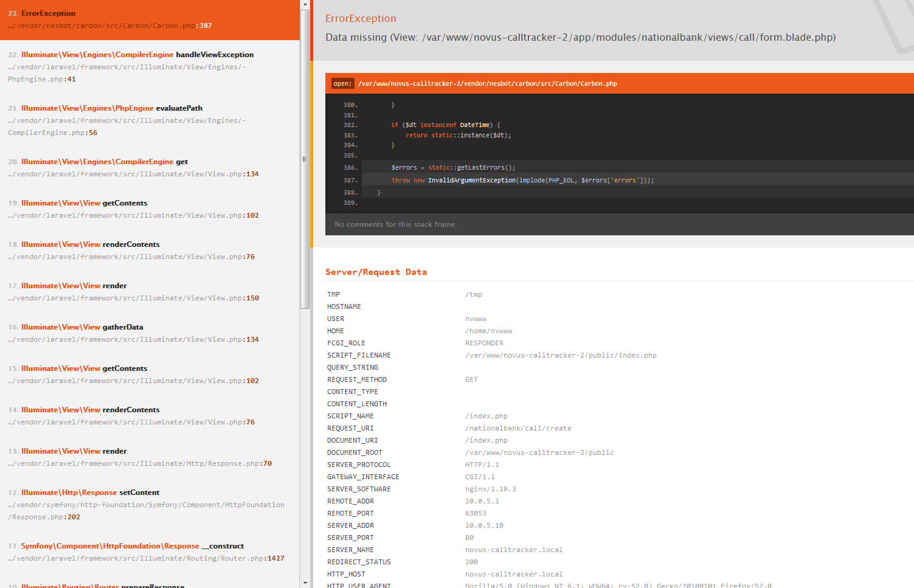Click the SCRIPT_FILENAME value path
The height and width of the screenshot is (588, 914).
(x=561, y=355)
